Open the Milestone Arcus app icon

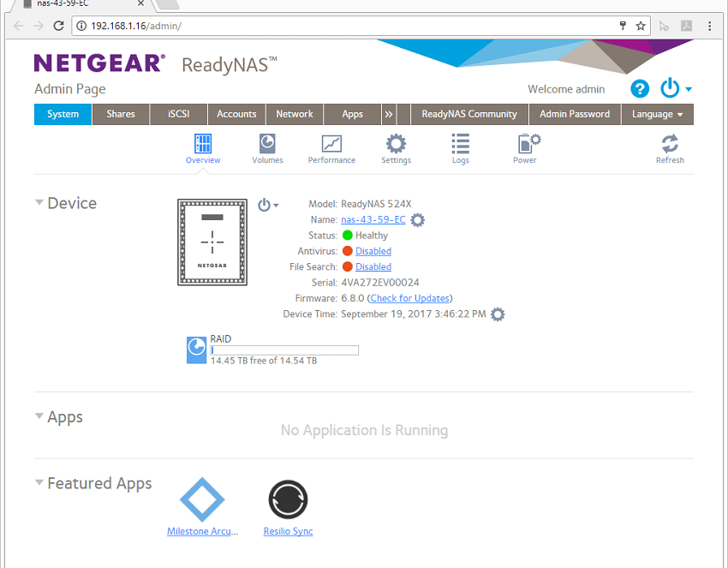(202, 499)
